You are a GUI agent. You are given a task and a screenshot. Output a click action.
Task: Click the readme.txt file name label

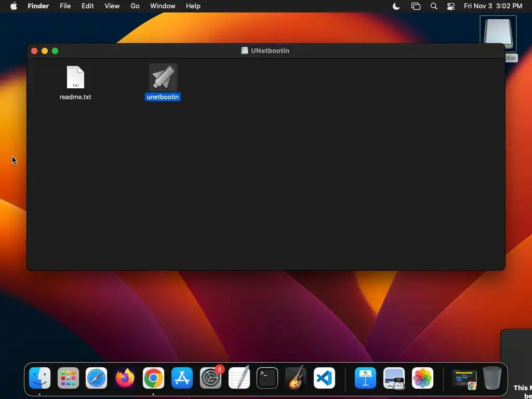pyautogui.click(x=75, y=97)
